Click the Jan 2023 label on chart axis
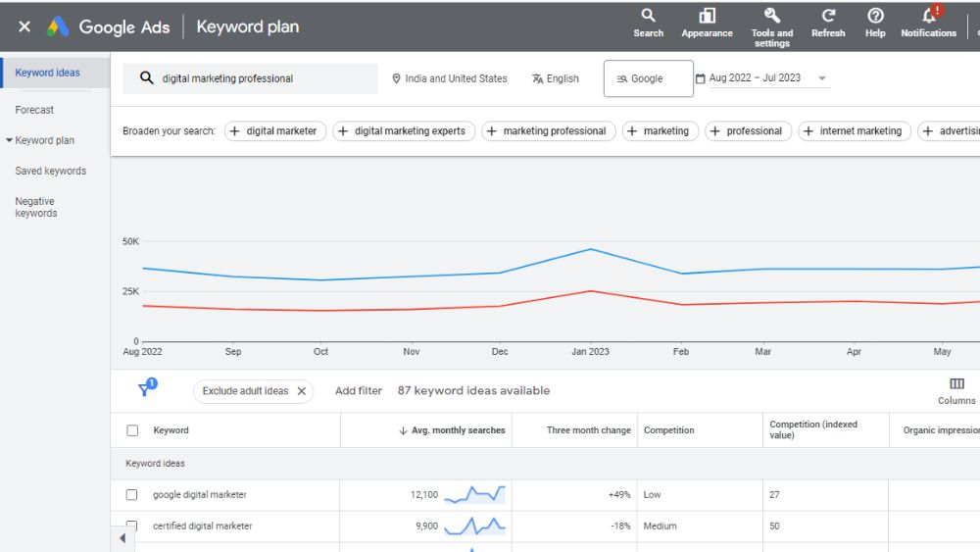The height and width of the screenshot is (552, 980). (x=590, y=351)
